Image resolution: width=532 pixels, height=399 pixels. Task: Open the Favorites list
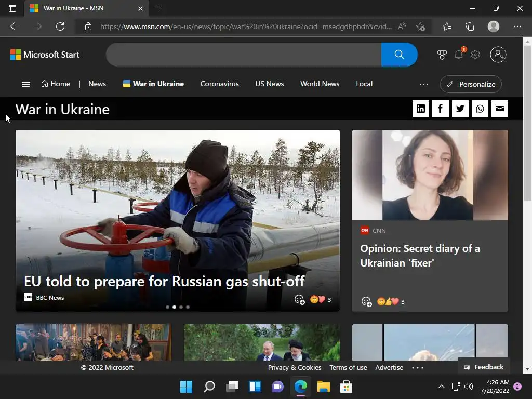tap(447, 26)
